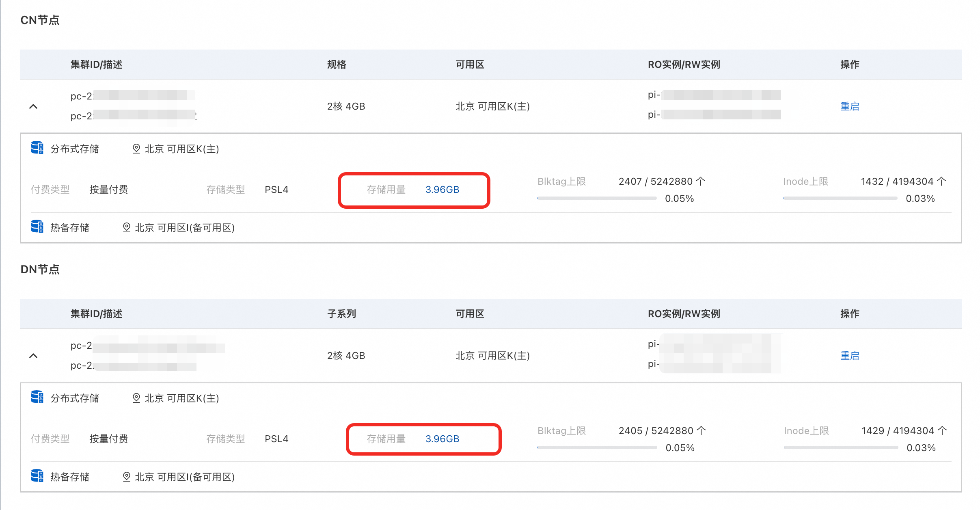980x510 pixels.
Task: Click CN node 热备存储 row label
Action: (70, 228)
